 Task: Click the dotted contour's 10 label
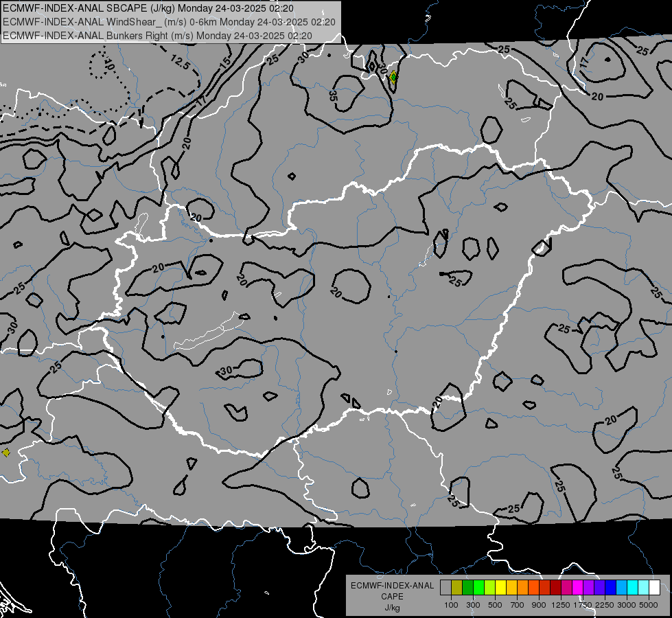pos(109,65)
